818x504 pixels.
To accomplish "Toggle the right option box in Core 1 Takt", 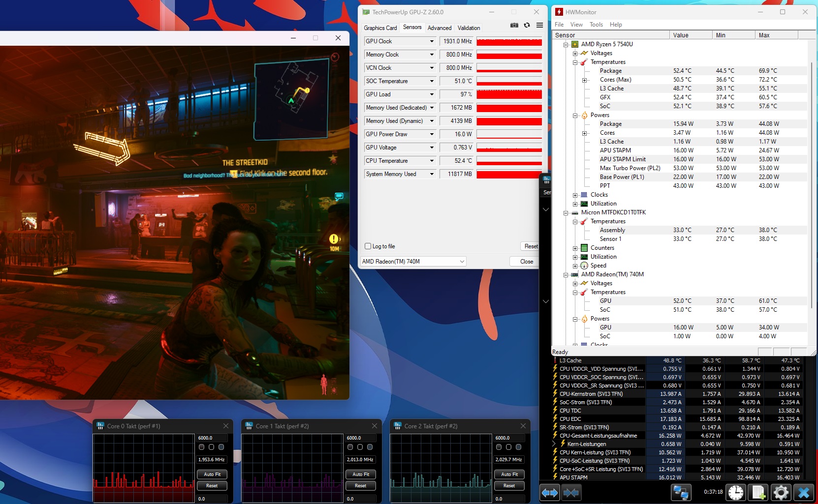I will pyautogui.click(x=370, y=447).
